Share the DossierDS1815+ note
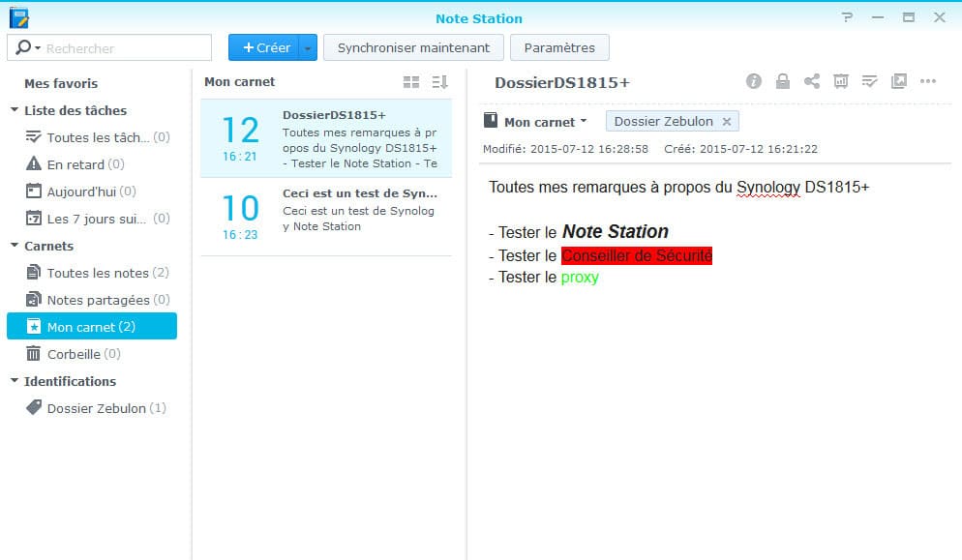 812,81
